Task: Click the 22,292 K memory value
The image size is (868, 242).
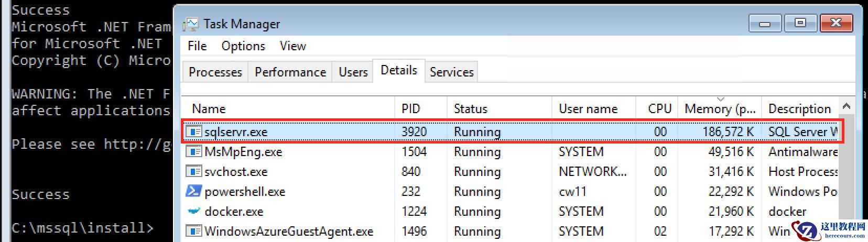Action: [731, 192]
